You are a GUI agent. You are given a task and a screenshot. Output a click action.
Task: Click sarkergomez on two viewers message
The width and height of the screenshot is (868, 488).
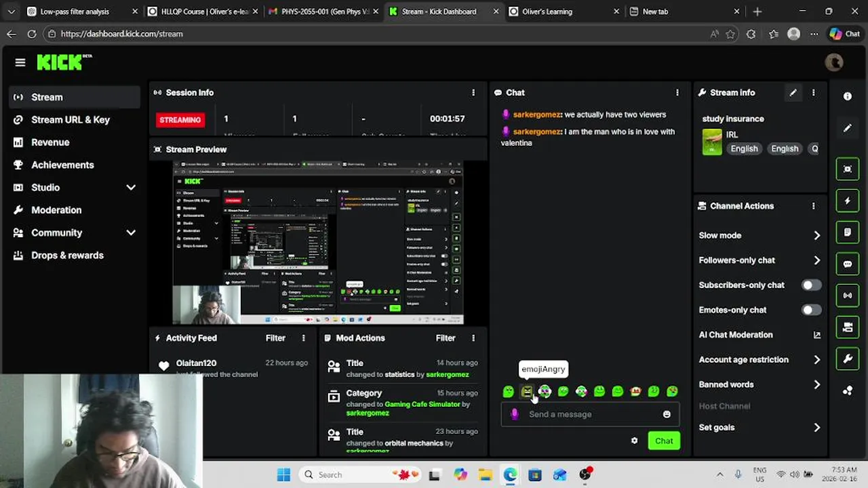pos(537,115)
